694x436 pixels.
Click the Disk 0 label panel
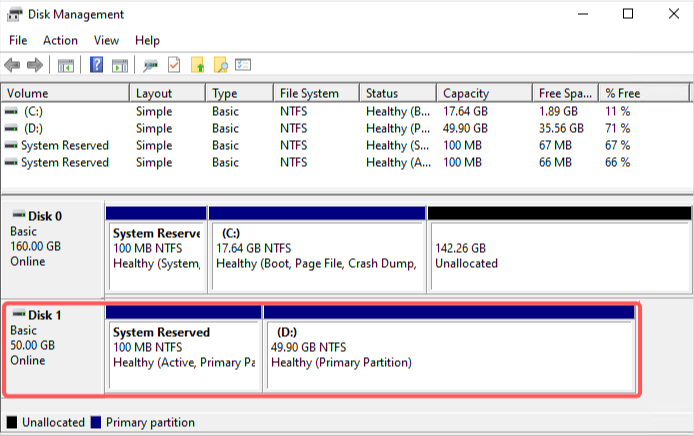(53, 250)
